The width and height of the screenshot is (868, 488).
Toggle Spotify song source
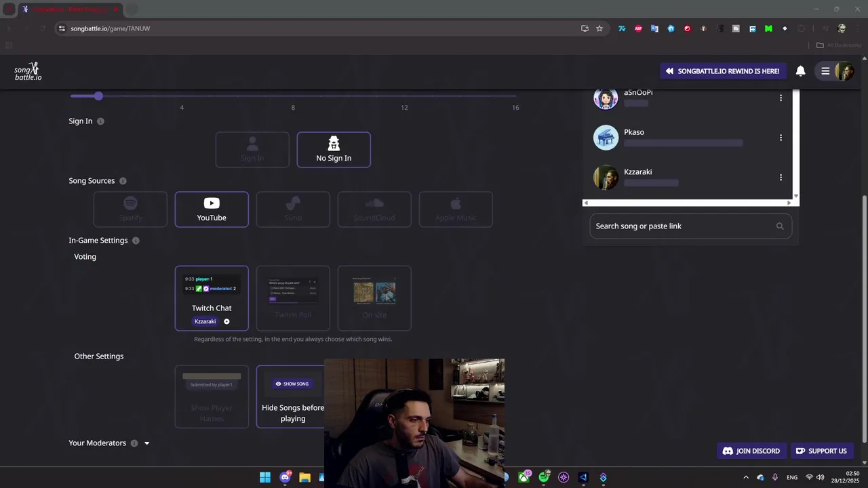130,209
